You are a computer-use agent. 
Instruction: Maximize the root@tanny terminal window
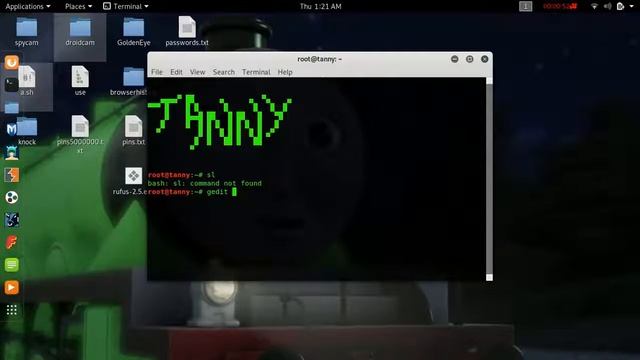click(x=469, y=59)
